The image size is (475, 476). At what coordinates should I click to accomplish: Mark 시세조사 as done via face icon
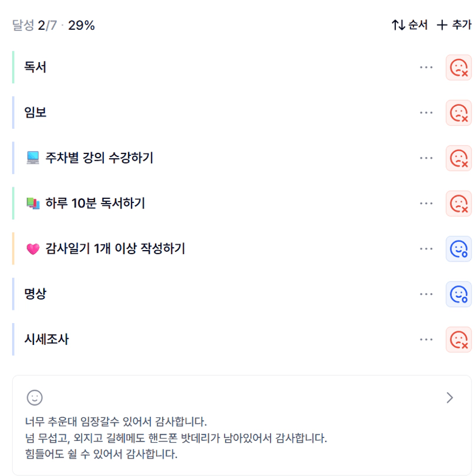458,339
